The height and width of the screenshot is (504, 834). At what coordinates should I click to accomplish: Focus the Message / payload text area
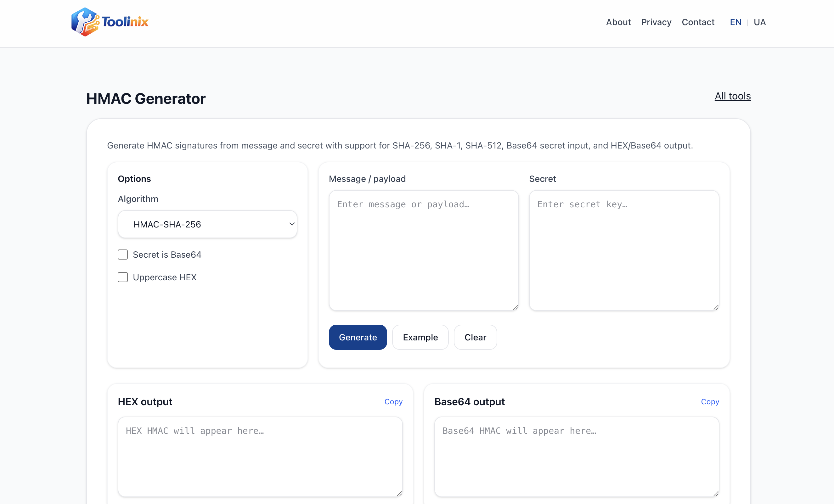pyautogui.click(x=423, y=250)
